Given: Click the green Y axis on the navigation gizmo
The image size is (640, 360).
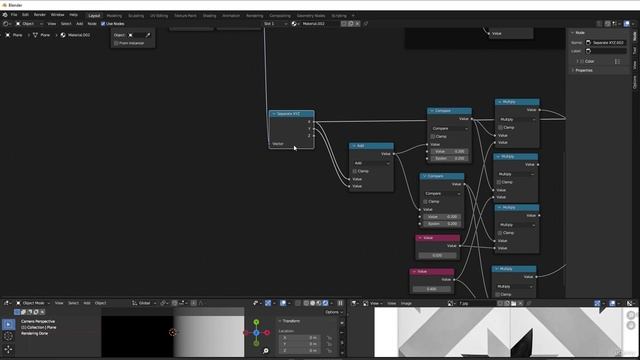Looking at the screenshot, I should [x=256, y=322].
